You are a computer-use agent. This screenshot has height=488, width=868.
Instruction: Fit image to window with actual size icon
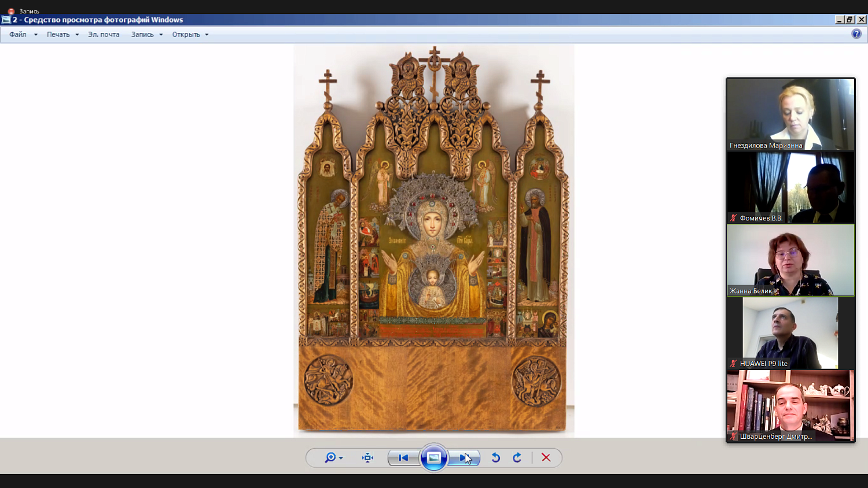367,457
